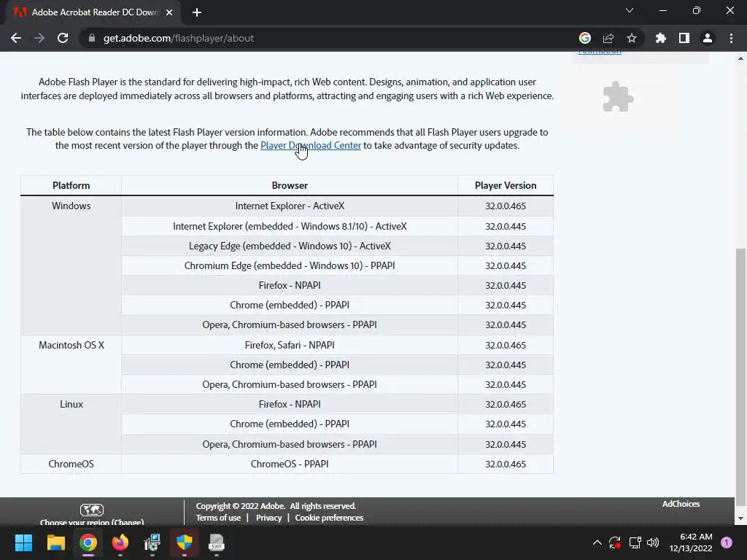
Task: View site info via lock icon
Action: [x=91, y=38]
